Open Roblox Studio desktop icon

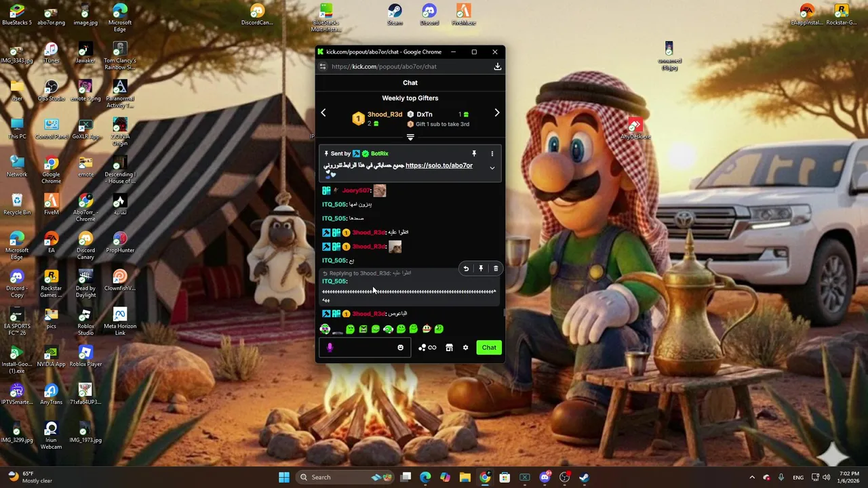pos(85,322)
